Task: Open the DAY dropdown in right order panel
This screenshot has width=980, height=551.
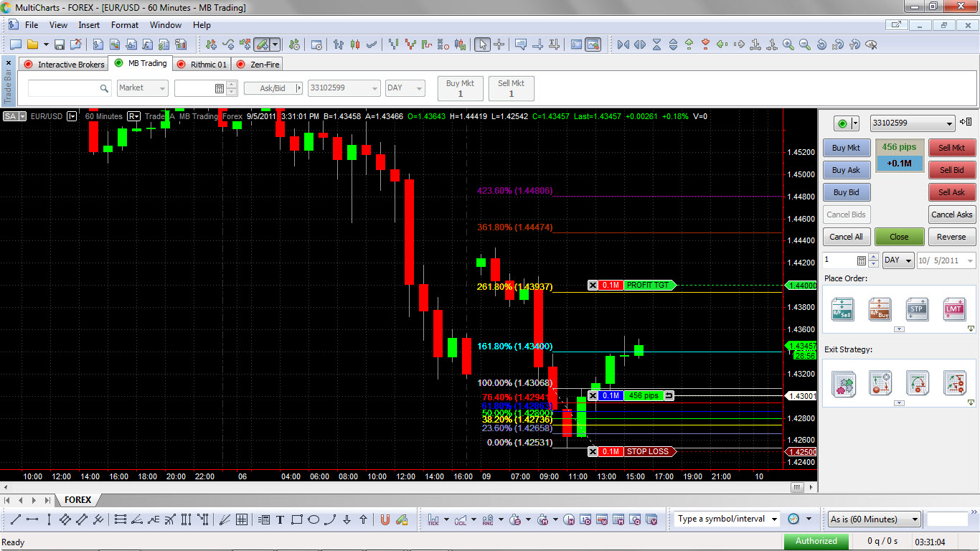Action: coord(899,260)
